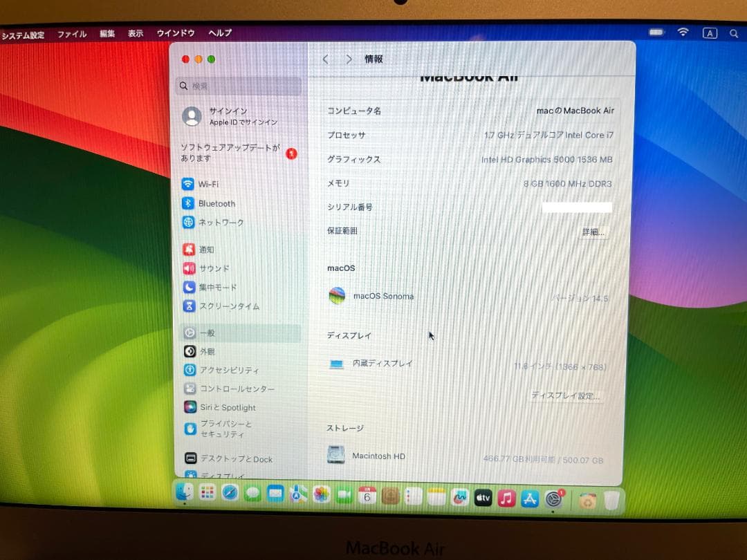The image size is (747, 560).
Task: Click the back navigation chevron
Action: [325, 59]
